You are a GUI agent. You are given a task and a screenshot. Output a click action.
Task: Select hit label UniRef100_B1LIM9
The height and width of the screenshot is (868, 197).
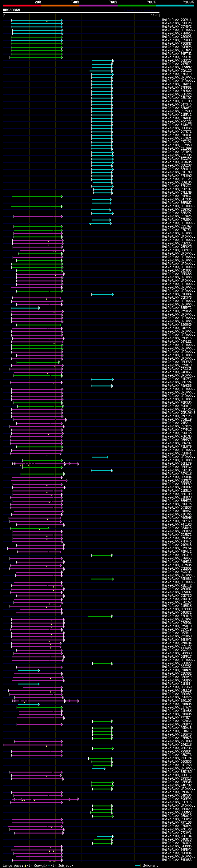pos(176,172)
